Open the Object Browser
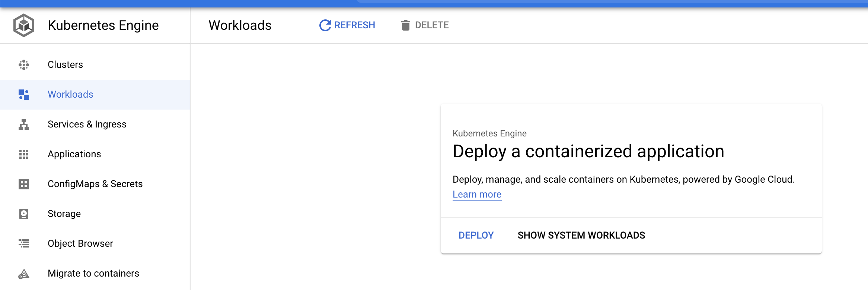Screen dimensions: 868x290 click(80, 244)
